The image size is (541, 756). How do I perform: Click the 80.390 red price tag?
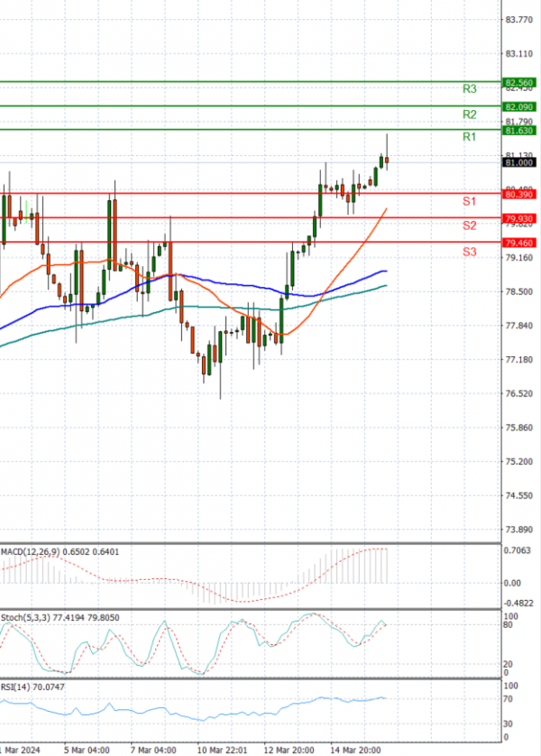point(520,194)
